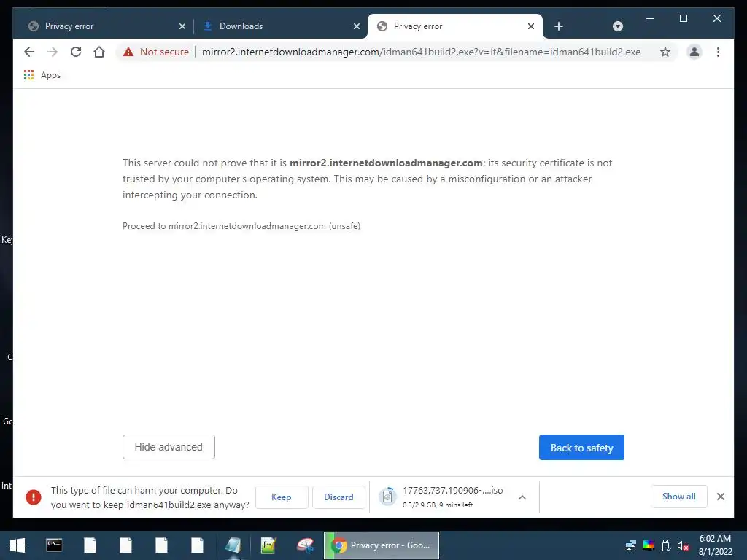Screen dimensions: 747x560
Task: Expand options chevron for ISO download
Action: [522, 497]
